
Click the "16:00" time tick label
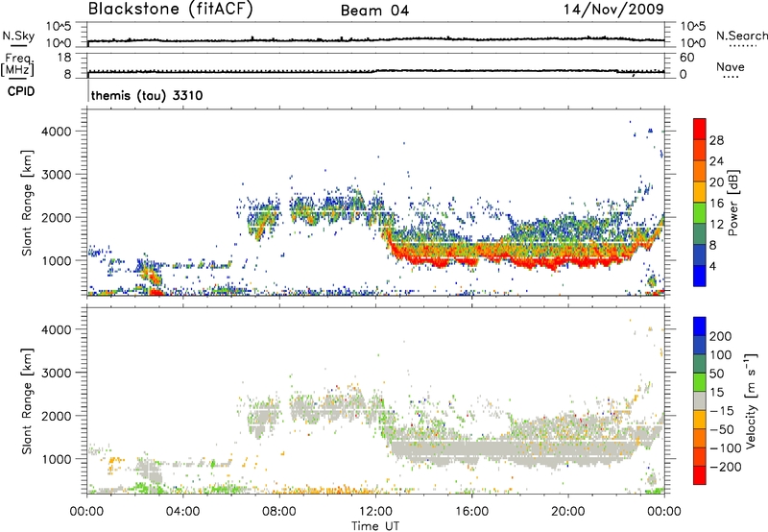click(x=471, y=512)
